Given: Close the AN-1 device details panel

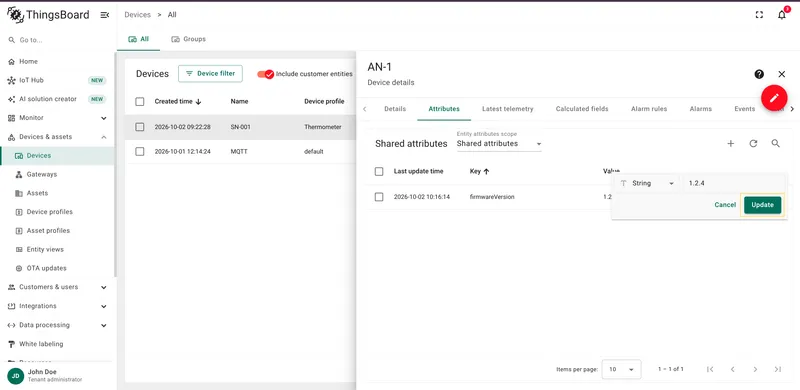Looking at the screenshot, I should (782, 75).
